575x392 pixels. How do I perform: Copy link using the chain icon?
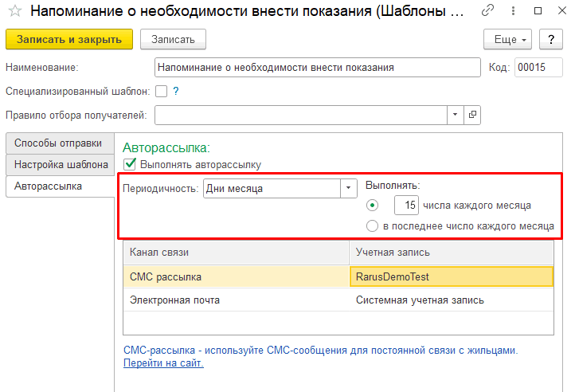[487, 10]
